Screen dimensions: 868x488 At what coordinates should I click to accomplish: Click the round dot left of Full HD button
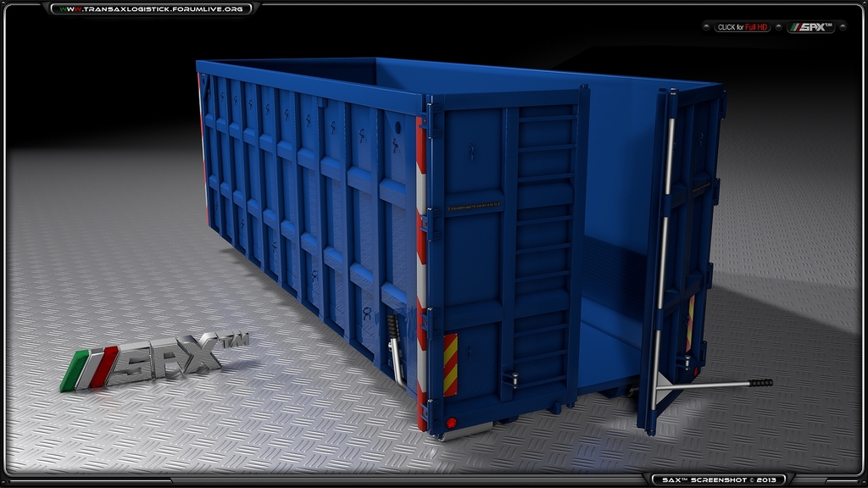tap(706, 26)
